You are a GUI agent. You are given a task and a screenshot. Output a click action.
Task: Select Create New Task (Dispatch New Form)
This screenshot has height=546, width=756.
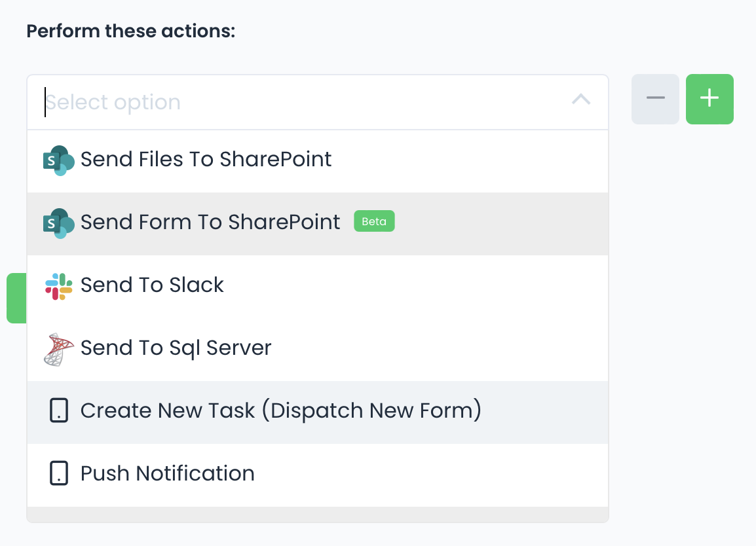click(x=280, y=411)
